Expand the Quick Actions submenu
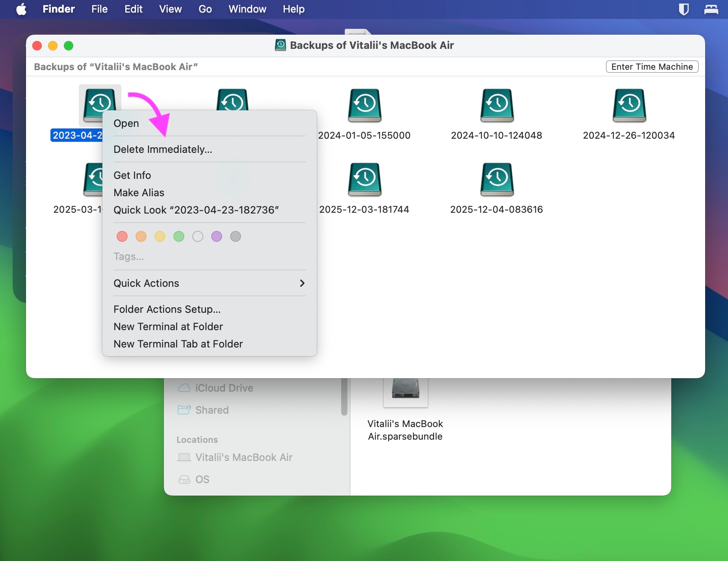 point(210,283)
